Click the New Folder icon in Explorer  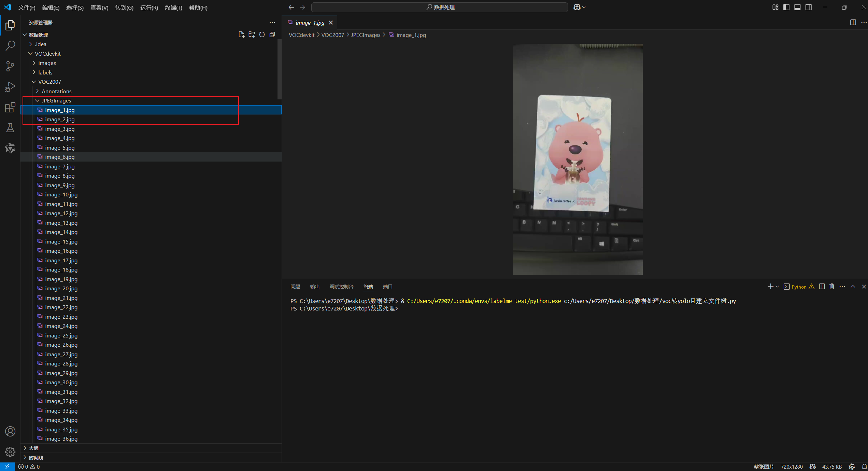tap(252, 34)
